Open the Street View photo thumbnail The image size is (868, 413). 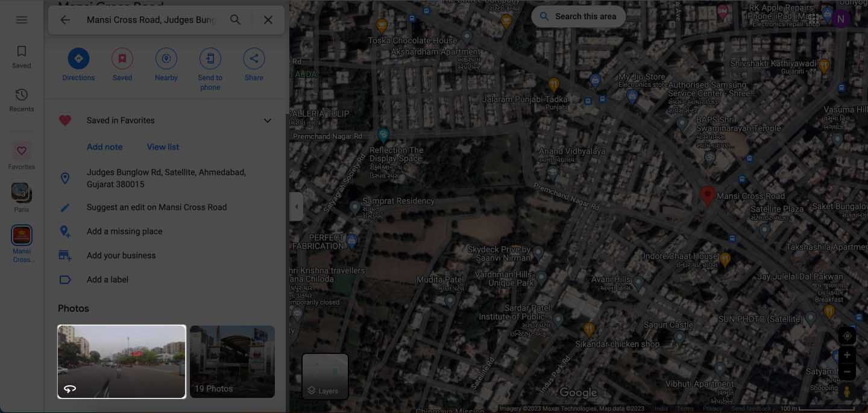coord(122,362)
